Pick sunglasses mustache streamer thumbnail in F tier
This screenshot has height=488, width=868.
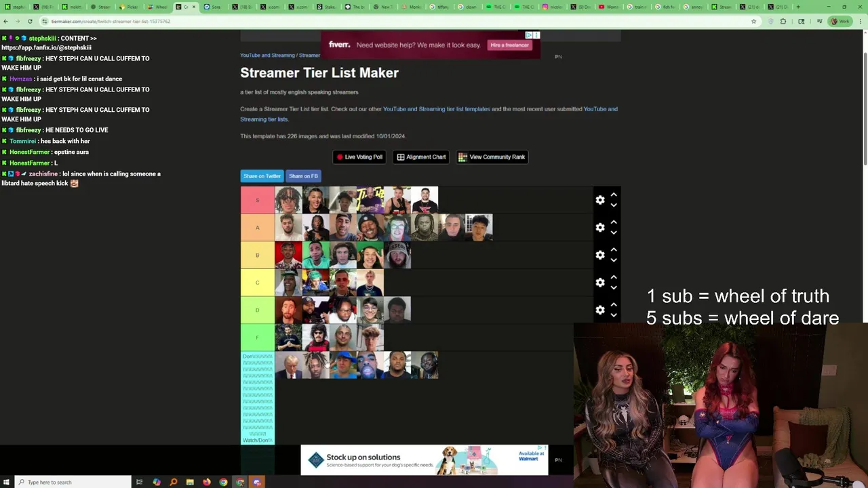tap(315, 338)
